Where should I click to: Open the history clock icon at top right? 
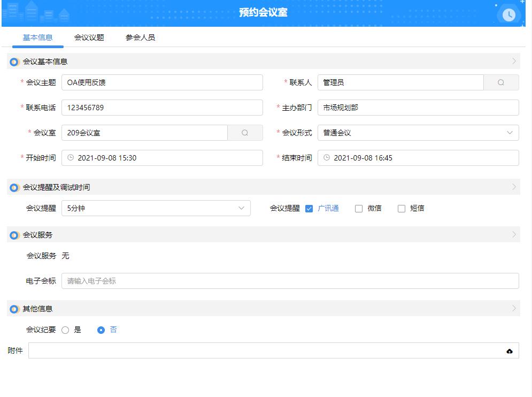(509, 14)
